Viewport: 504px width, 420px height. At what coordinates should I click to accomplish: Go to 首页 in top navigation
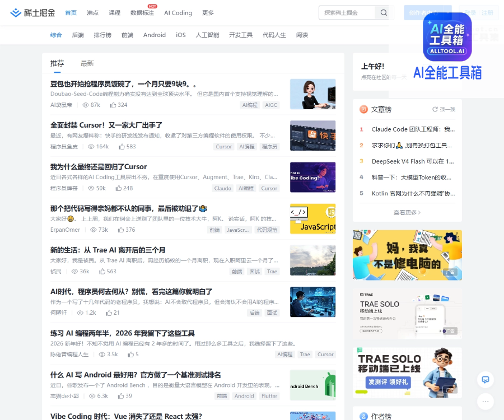coord(71,13)
